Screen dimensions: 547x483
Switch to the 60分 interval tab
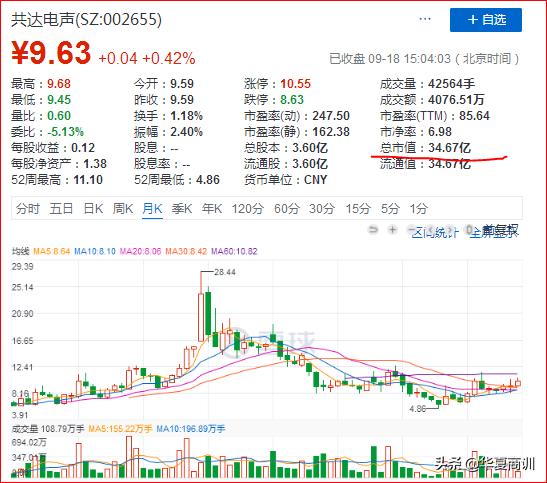click(x=287, y=209)
